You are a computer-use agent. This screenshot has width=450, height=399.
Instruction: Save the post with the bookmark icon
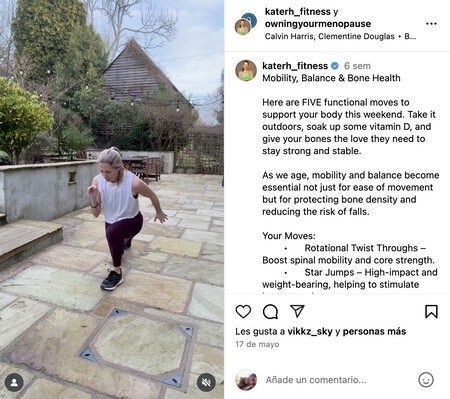pyautogui.click(x=431, y=312)
